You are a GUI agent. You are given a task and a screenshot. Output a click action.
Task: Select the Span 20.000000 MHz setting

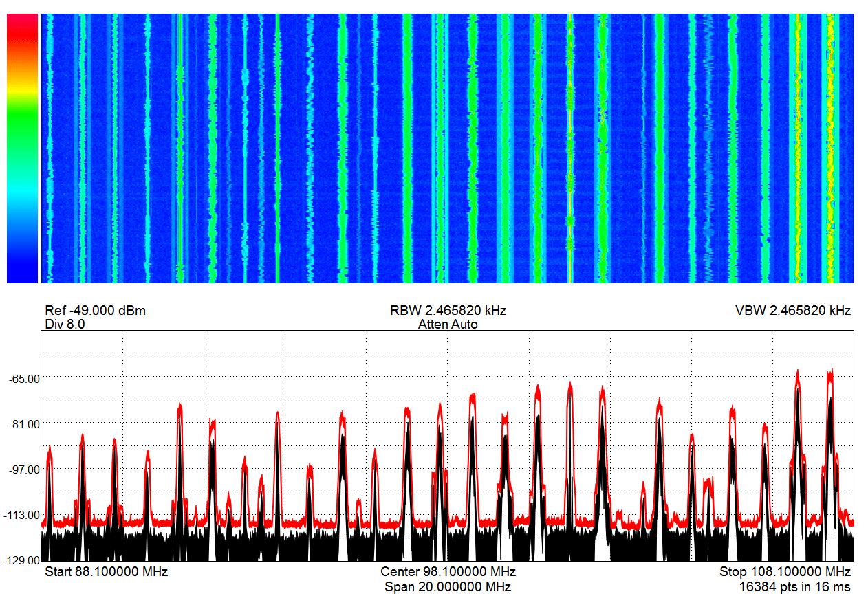pyautogui.click(x=448, y=584)
